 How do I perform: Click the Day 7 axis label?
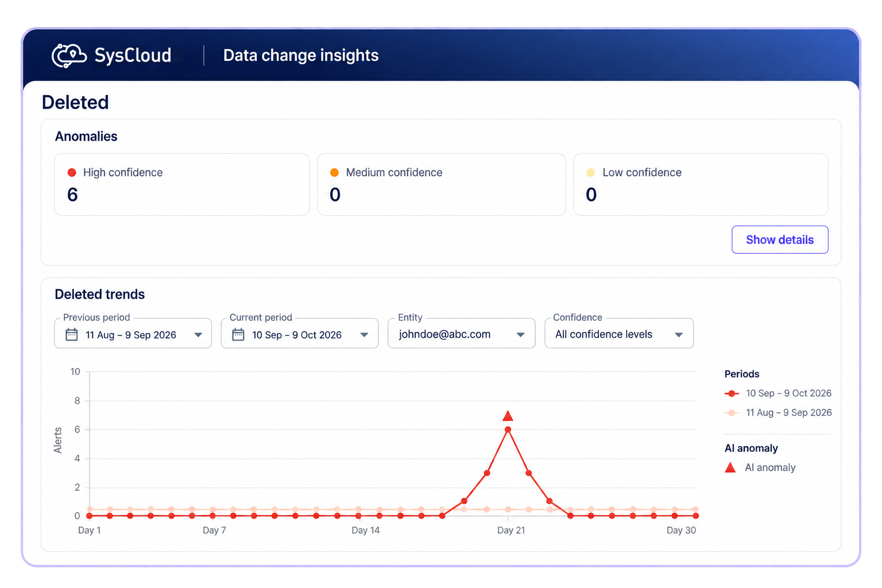[214, 530]
